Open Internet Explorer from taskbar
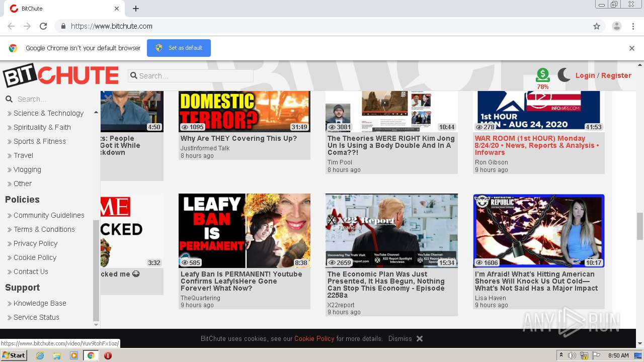This screenshot has height=362, width=644. 40,355
